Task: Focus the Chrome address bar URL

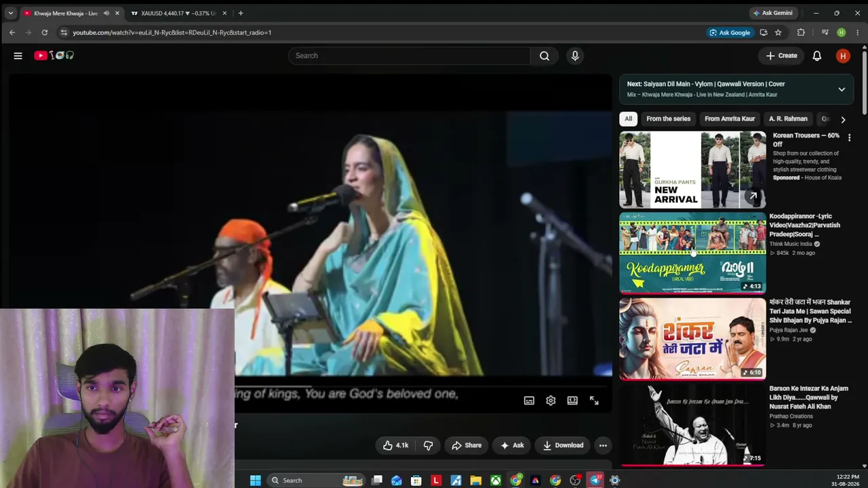Action: click(172, 33)
